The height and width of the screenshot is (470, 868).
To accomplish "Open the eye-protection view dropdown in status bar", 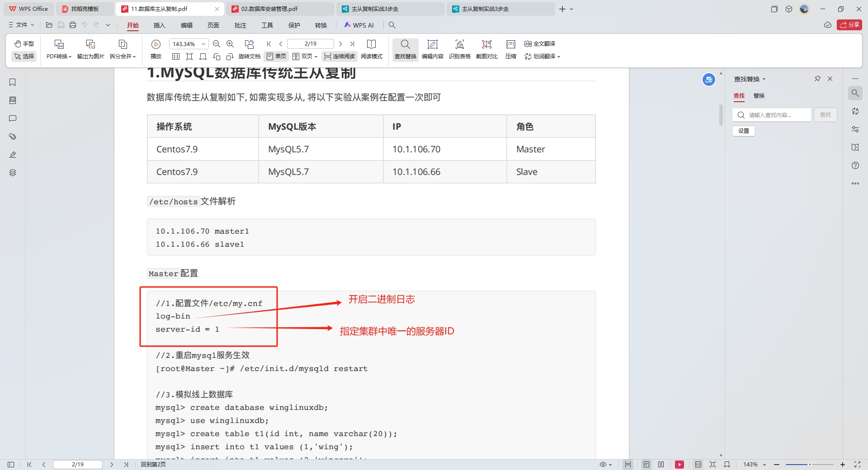I will click(605, 465).
